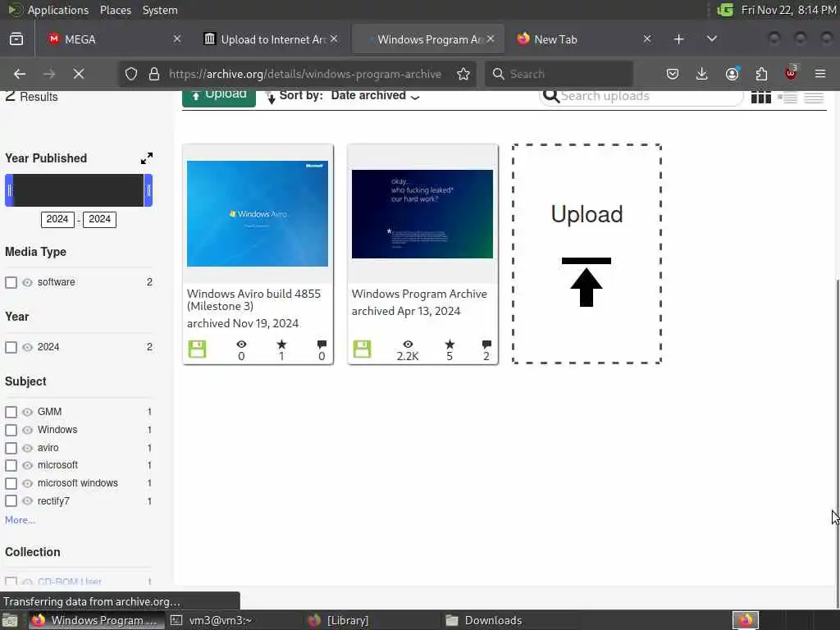Focus the browser Search box

coord(559,74)
